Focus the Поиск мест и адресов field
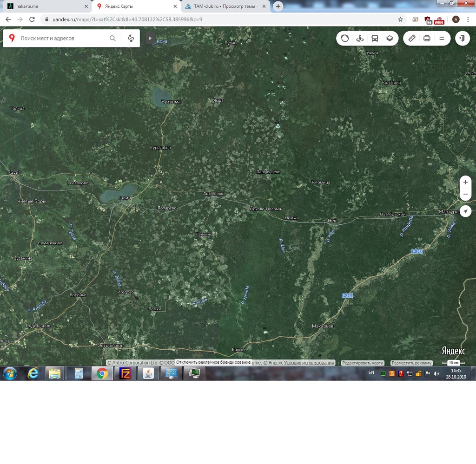The image size is (476, 464). tap(63, 39)
